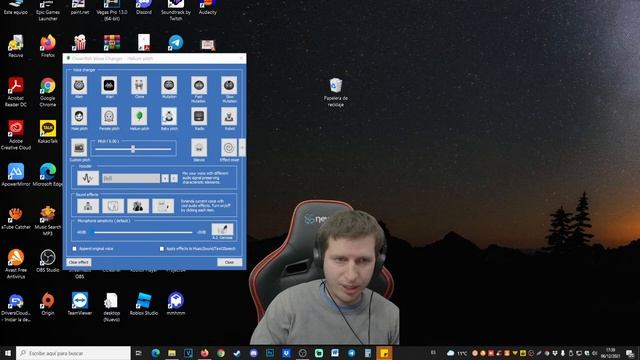Screen dimensions: 640x360
Task: Open the Vocoder preset dropdown
Action: tap(131, 178)
